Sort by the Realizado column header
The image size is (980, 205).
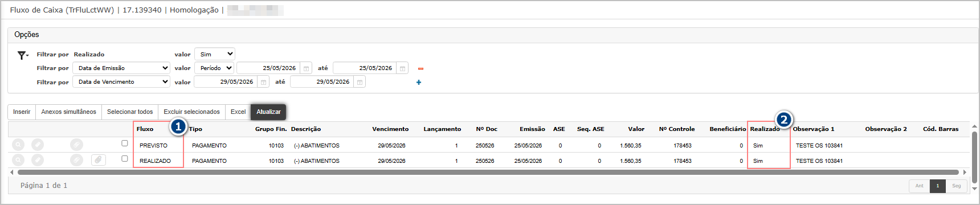(765, 129)
